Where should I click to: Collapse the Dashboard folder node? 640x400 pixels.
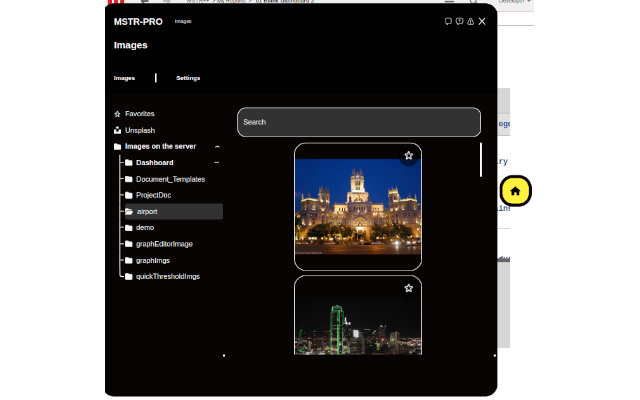point(217,162)
